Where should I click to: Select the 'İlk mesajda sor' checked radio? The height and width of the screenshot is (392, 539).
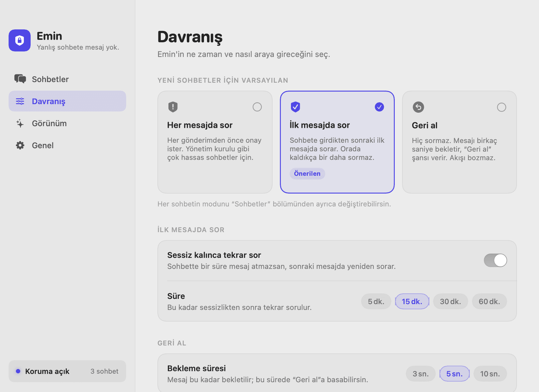(x=379, y=107)
